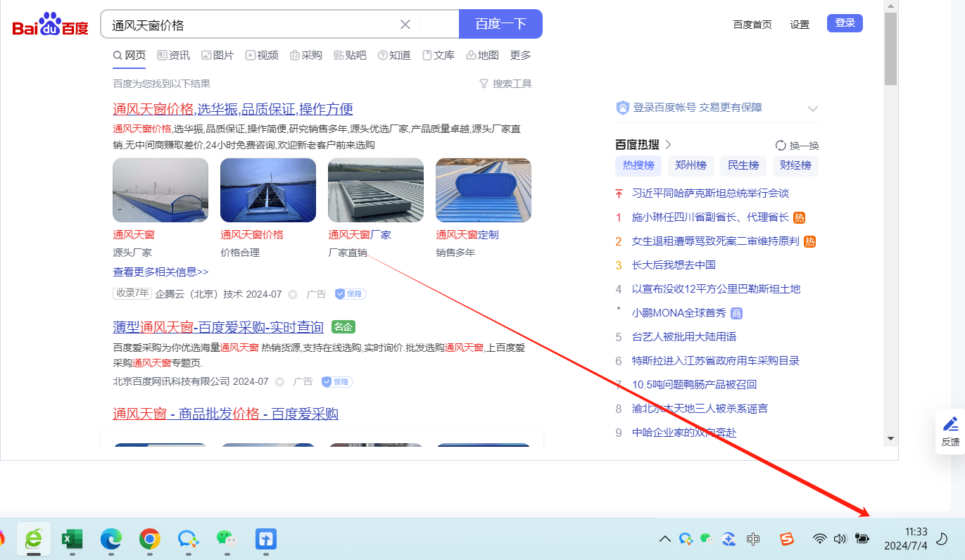Open the volume control tray icon
965x560 pixels.
point(840,540)
